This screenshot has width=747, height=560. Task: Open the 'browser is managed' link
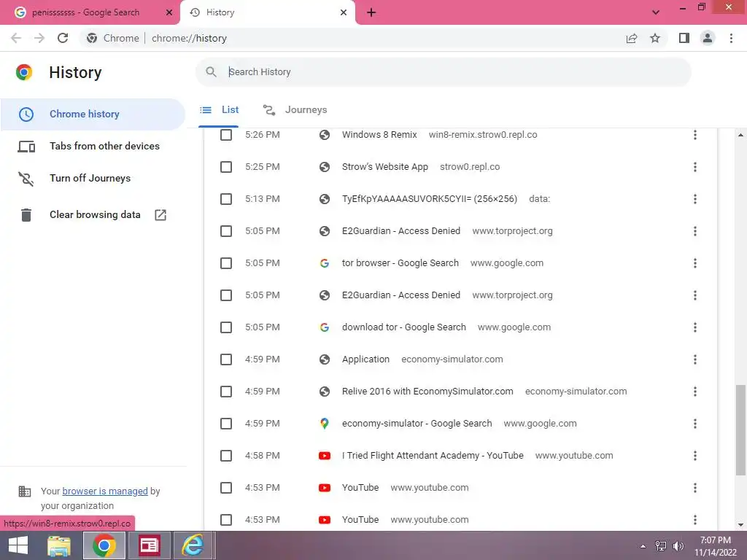tap(105, 491)
